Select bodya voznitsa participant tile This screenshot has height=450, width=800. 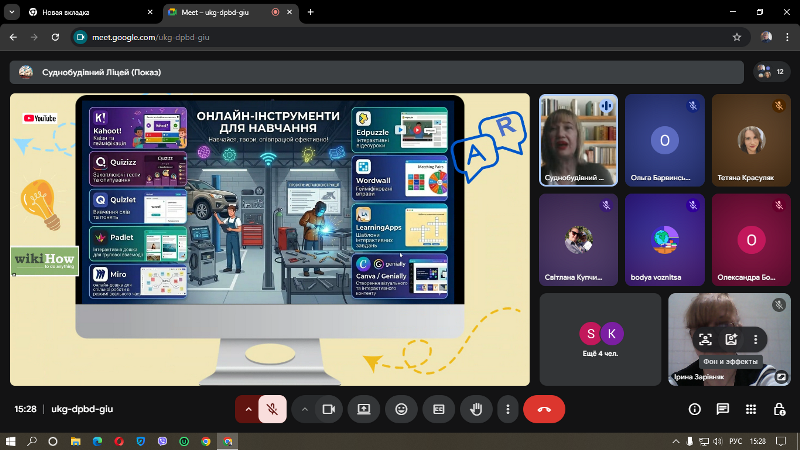665,240
